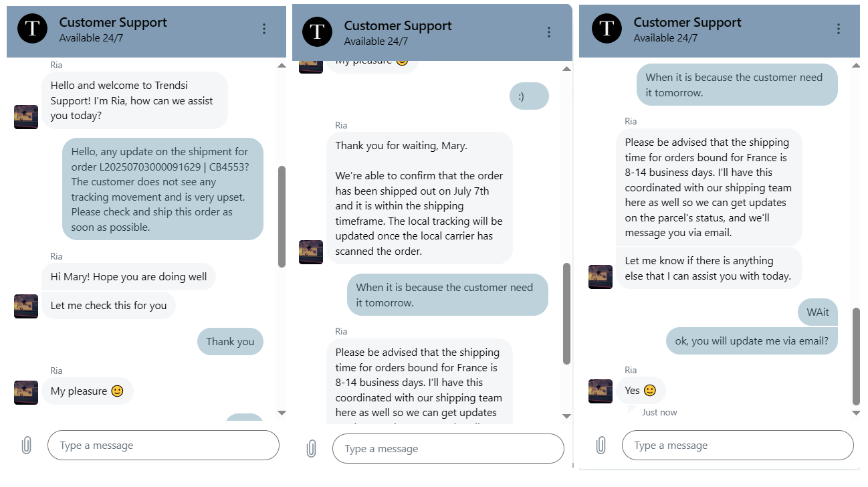Click the Trendsi "T" logo in the middle chat header
Image resolution: width=868 pixels, height=487 pixels.
[317, 32]
